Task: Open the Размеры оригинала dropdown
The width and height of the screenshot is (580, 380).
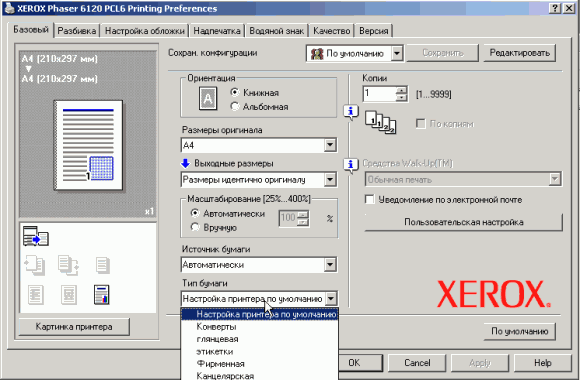Action: (330, 145)
